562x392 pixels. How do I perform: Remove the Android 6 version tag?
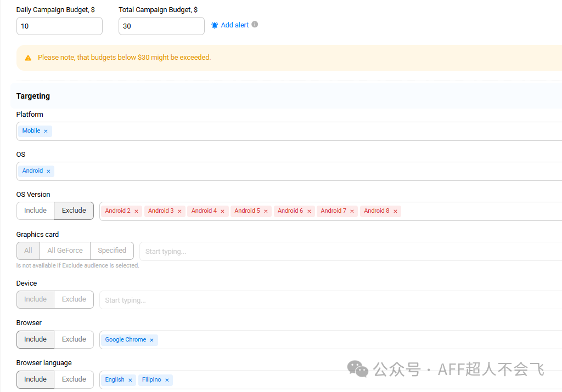[309, 212]
